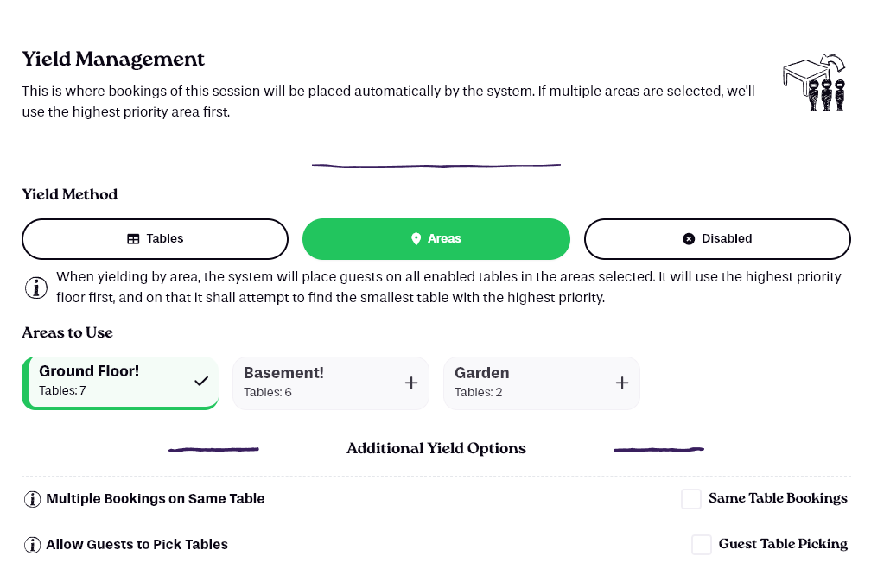Click the Multiple Bookings on Same Table label
The width and height of the screenshot is (871, 588).
point(155,498)
